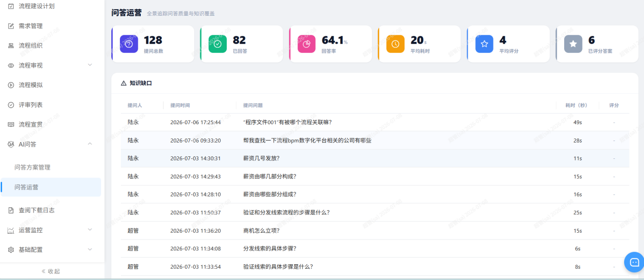Viewport: 644px width, 280px height.
Task: Click the pink pie chart icon for 回答率
Action: [x=306, y=44]
